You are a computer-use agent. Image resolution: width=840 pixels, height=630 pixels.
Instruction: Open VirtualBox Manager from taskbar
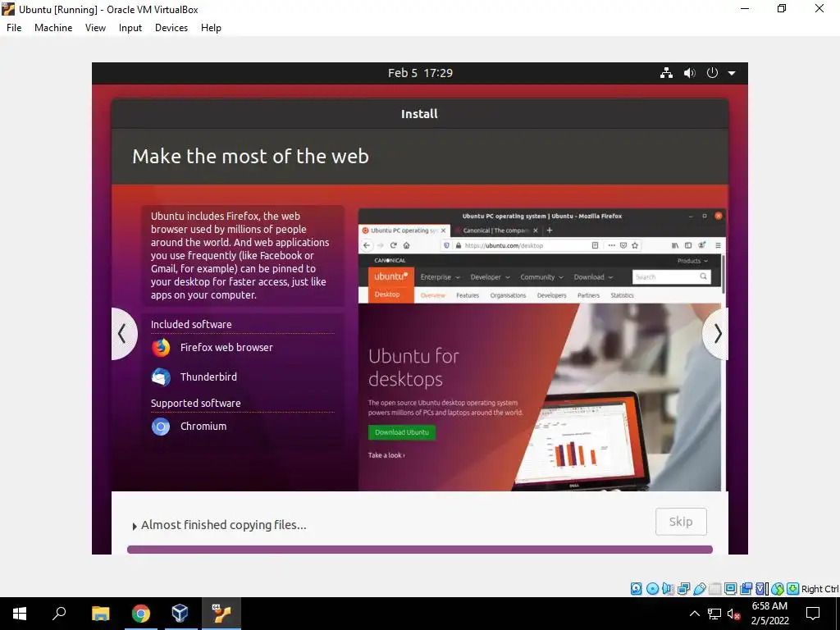(x=180, y=614)
